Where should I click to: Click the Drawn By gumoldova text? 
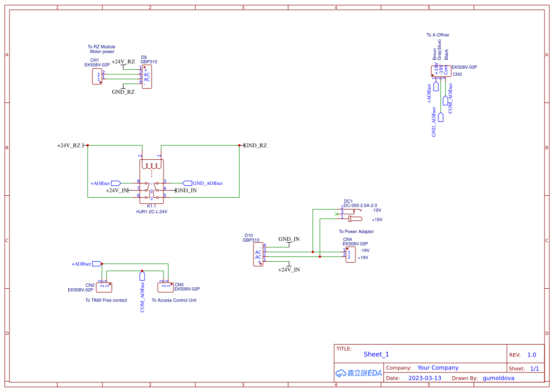pos(498,378)
